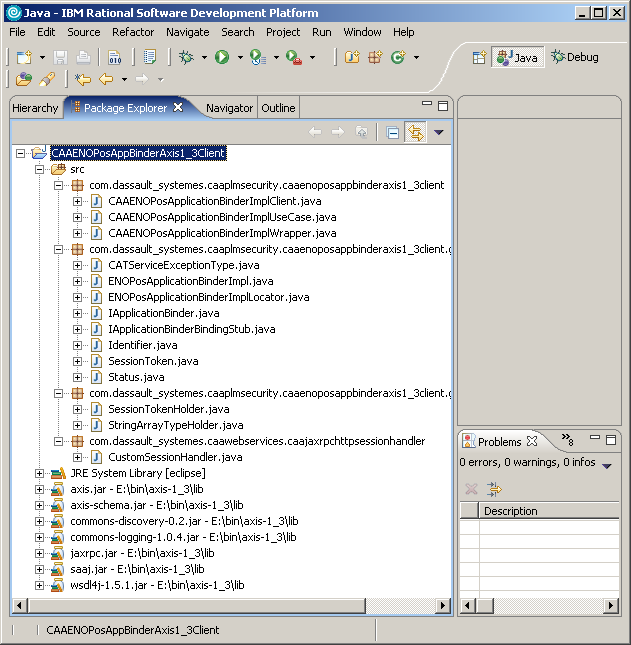631x645 pixels.
Task: Click the Identifier.java file icon
Action: [96, 345]
